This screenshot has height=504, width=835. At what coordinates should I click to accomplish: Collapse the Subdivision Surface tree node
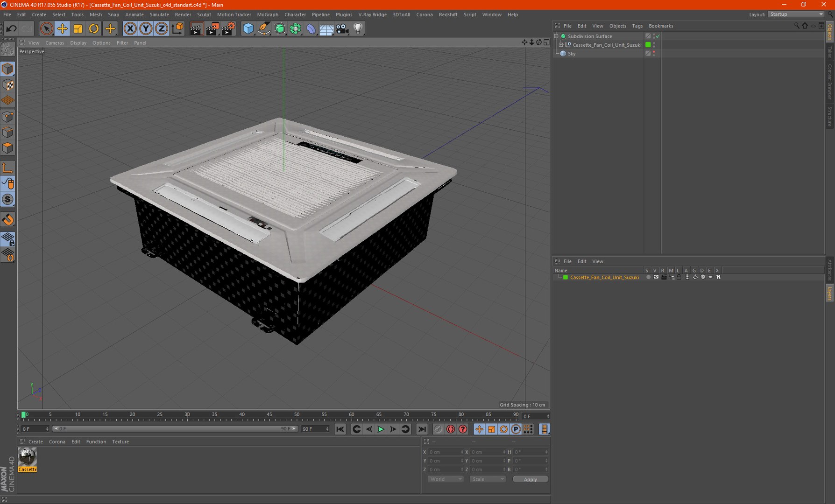(556, 36)
